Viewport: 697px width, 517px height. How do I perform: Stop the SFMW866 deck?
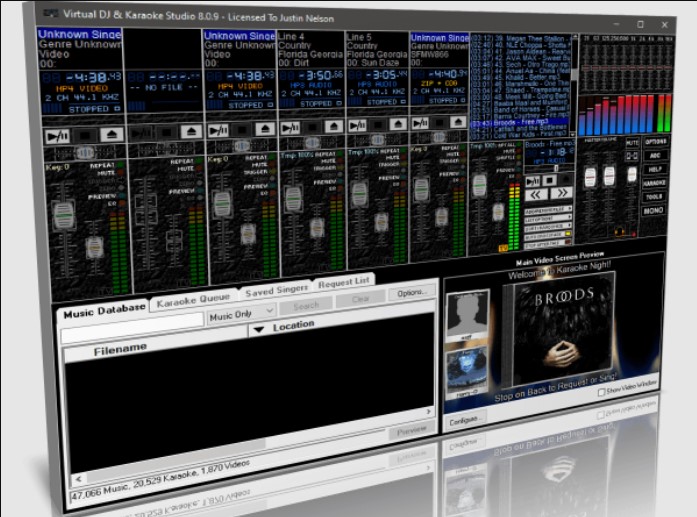[x=439, y=122]
